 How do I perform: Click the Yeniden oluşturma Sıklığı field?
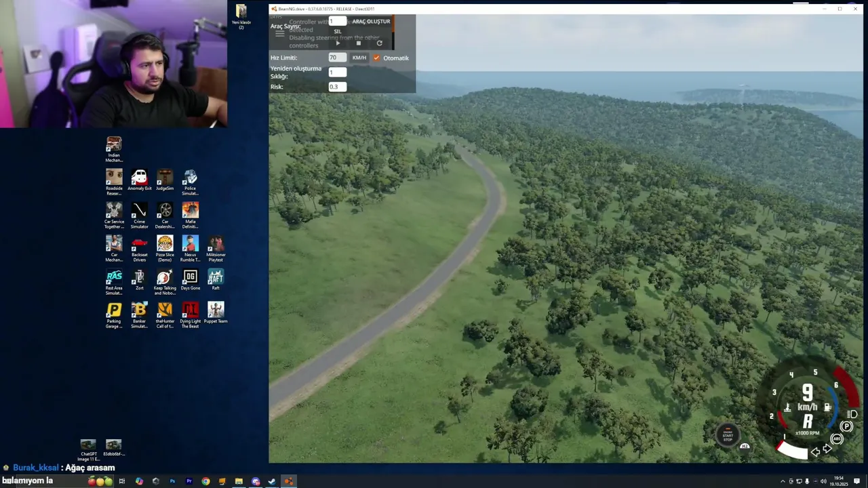click(337, 73)
